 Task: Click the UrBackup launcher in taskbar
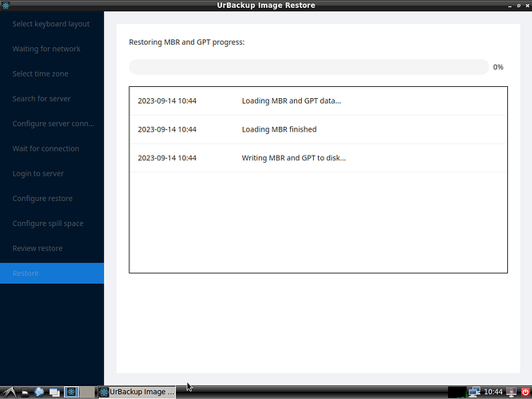(72, 393)
